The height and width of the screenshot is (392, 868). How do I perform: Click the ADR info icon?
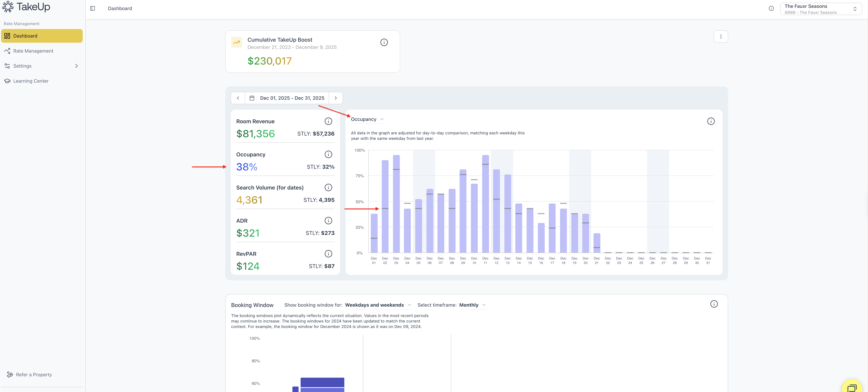pyautogui.click(x=328, y=221)
